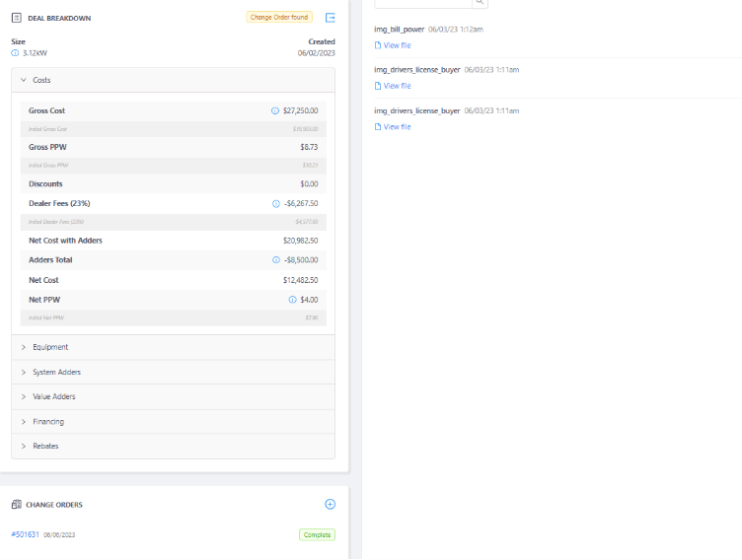Click the Adders Total info icon
742x560 pixels.
(x=274, y=260)
